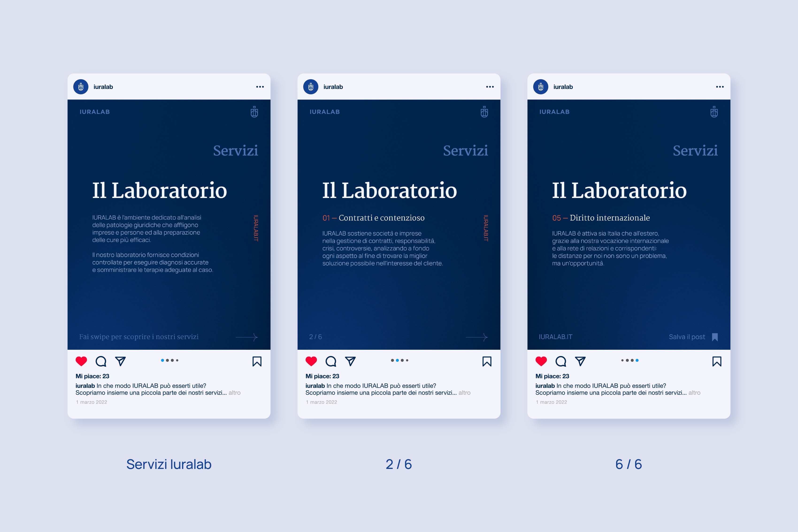Click next arrow on the Contratti e contenzioso slide

click(x=477, y=337)
